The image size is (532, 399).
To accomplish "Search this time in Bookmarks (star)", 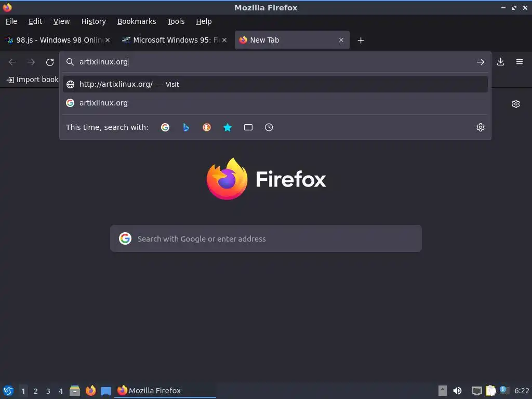I will (x=228, y=127).
